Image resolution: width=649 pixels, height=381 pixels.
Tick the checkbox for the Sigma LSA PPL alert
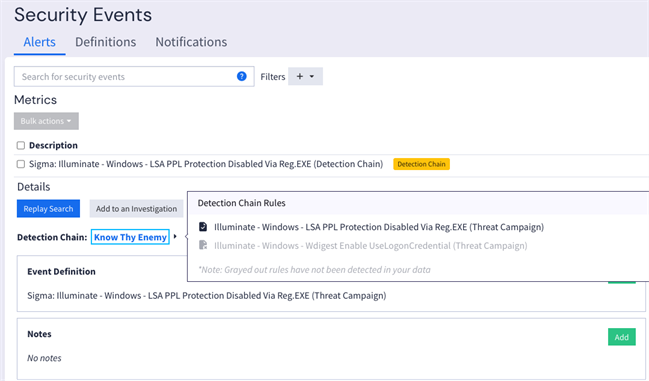pos(21,164)
